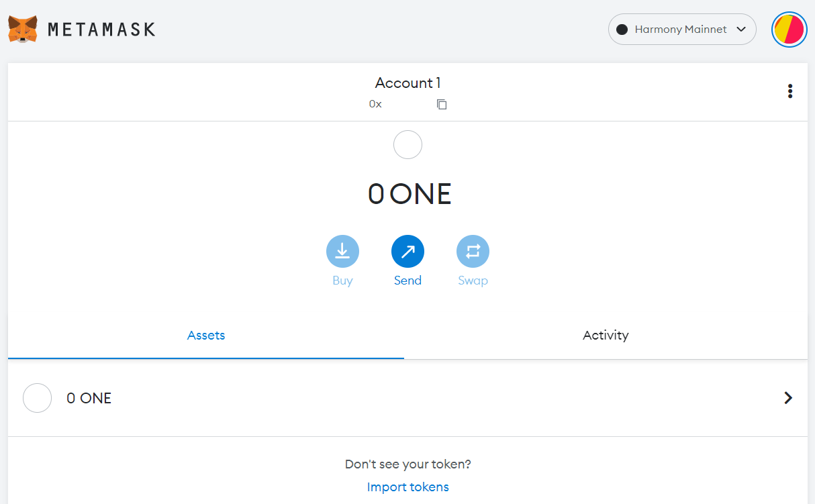815x504 pixels.
Task: Copy the account address to clipboard
Action: [x=442, y=104]
